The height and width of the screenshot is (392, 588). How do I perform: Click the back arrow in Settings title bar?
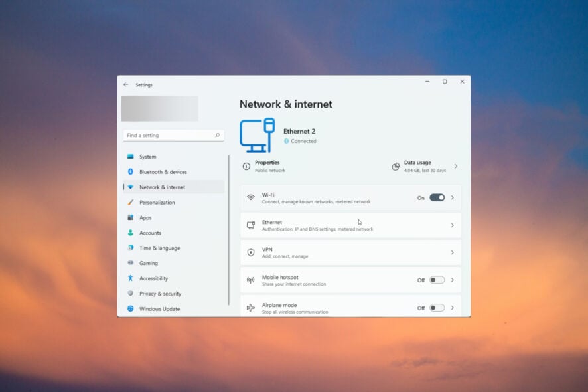pos(125,85)
